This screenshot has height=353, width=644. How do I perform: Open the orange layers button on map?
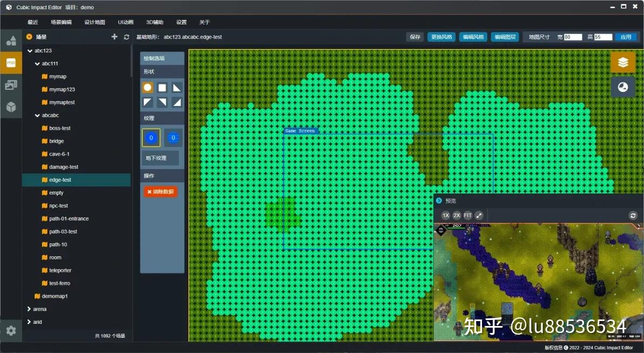point(623,62)
